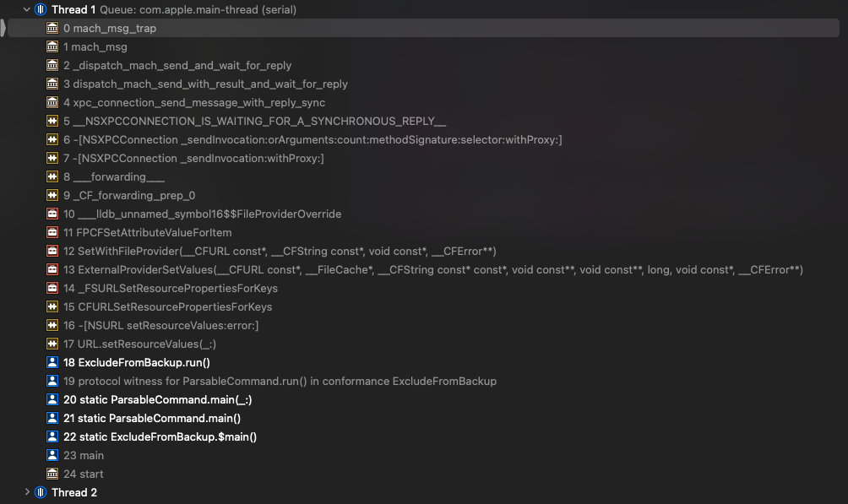Click the Thread 2 thread icon
Screen dimensions: 848x504
41,492
